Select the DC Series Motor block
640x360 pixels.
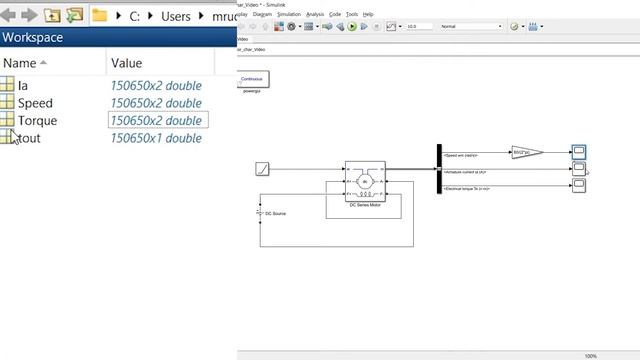[x=365, y=181]
